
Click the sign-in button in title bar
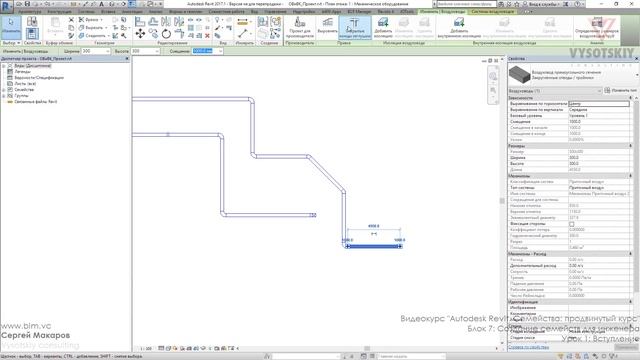click(542, 4)
